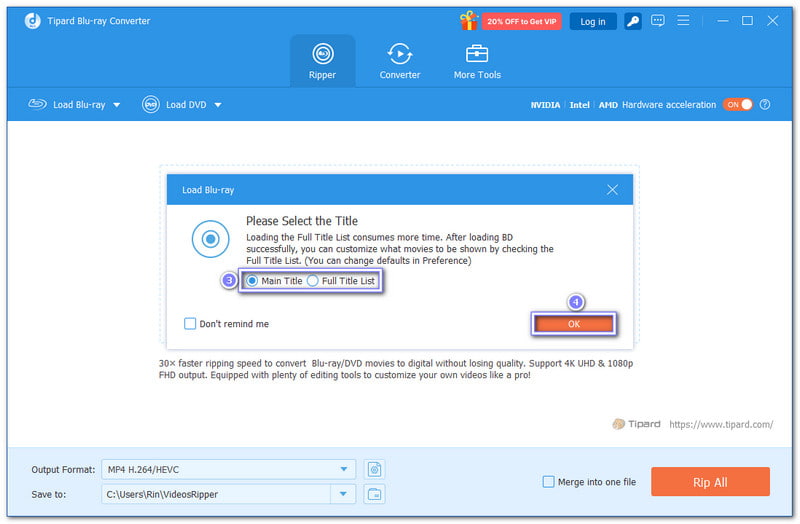
Task: Close the Load Blu-ray dialog
Action: 612,189
